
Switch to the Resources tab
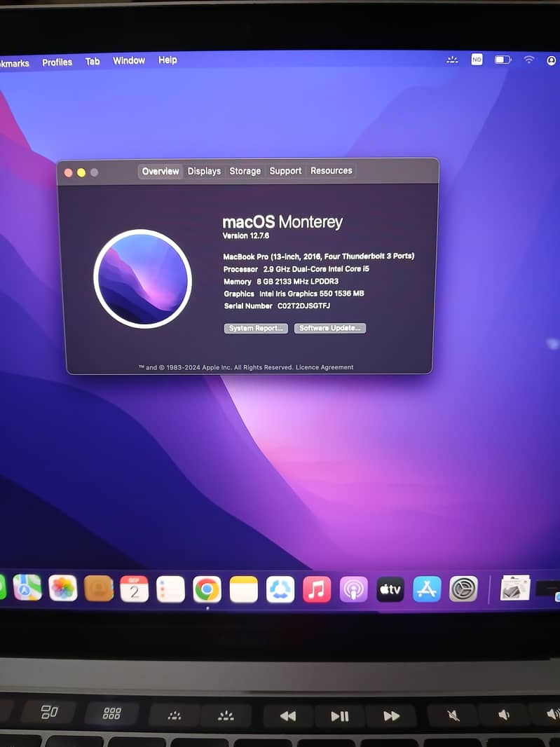(x=332, y=170)
